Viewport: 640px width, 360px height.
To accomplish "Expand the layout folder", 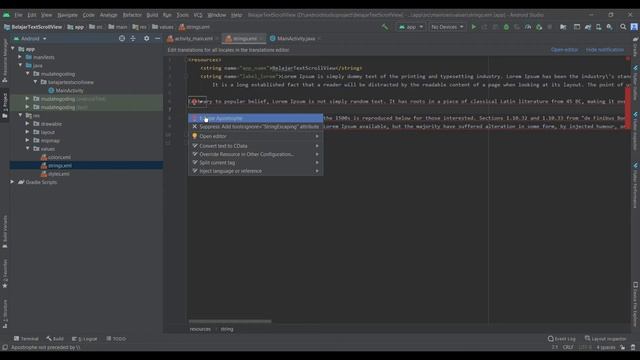I will (27, 132).
